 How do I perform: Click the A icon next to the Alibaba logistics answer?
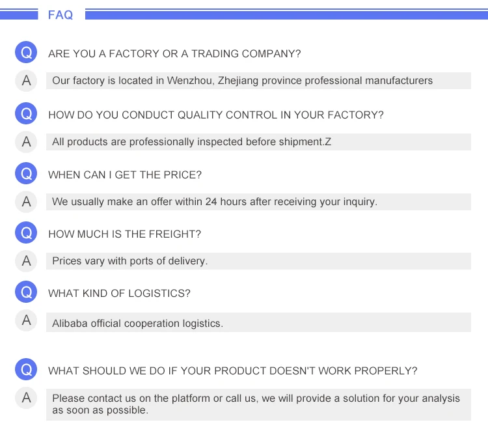click(26, 320)
